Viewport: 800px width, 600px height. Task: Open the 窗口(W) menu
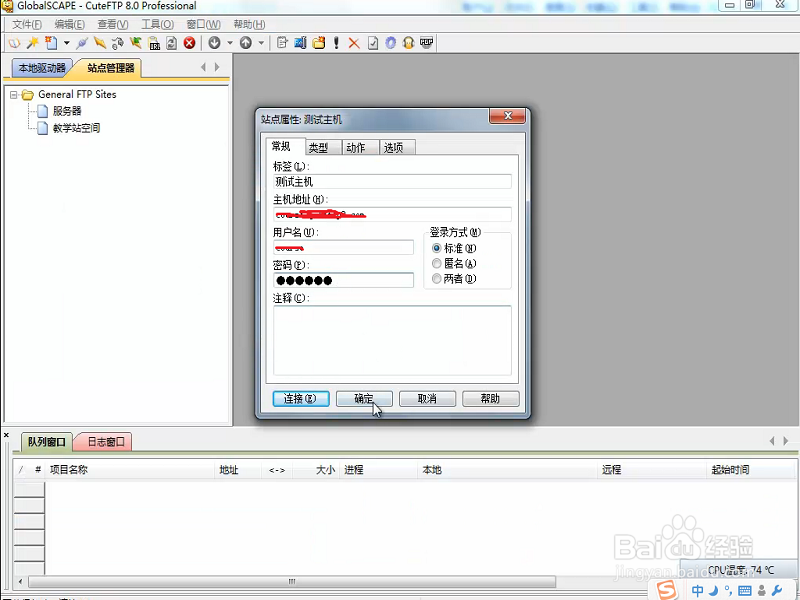click(204, 24)
